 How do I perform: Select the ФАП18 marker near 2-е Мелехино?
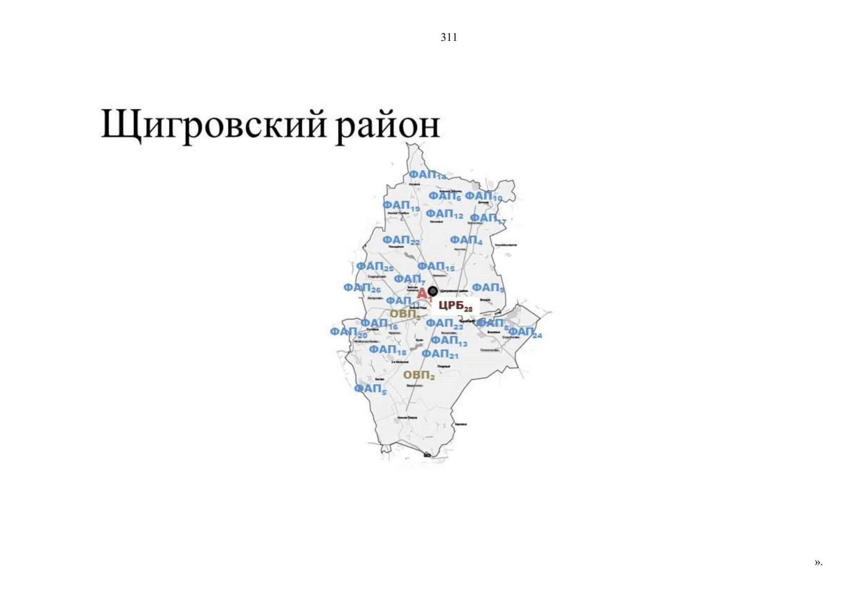[x=386, y=348]
